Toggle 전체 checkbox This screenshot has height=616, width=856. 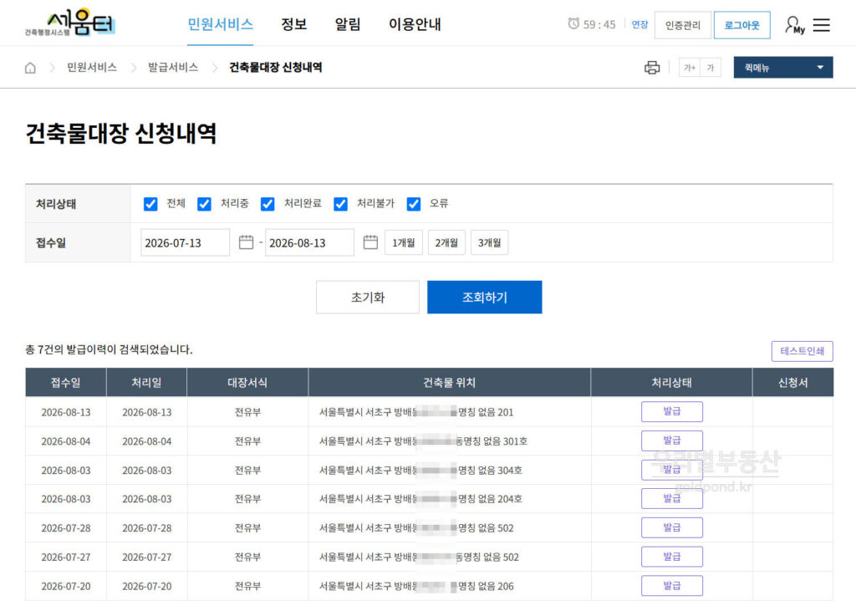pos(150,204)
